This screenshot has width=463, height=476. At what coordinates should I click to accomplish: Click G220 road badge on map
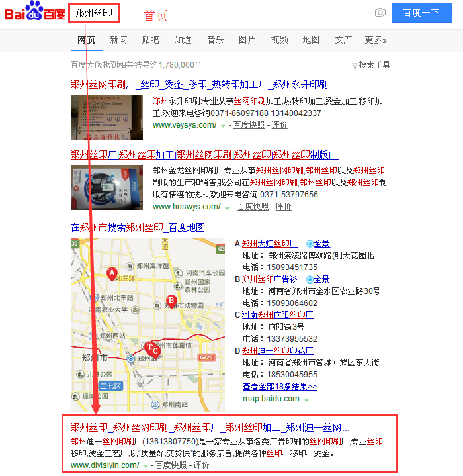pyautogui.click(x=206, y=357)
